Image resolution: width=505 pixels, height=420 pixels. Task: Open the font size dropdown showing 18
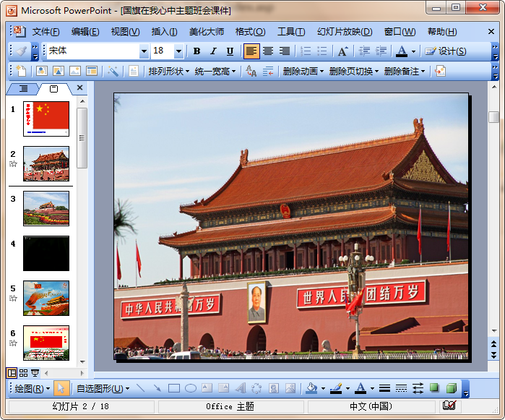pyautogui.click(x=178, y=51)
